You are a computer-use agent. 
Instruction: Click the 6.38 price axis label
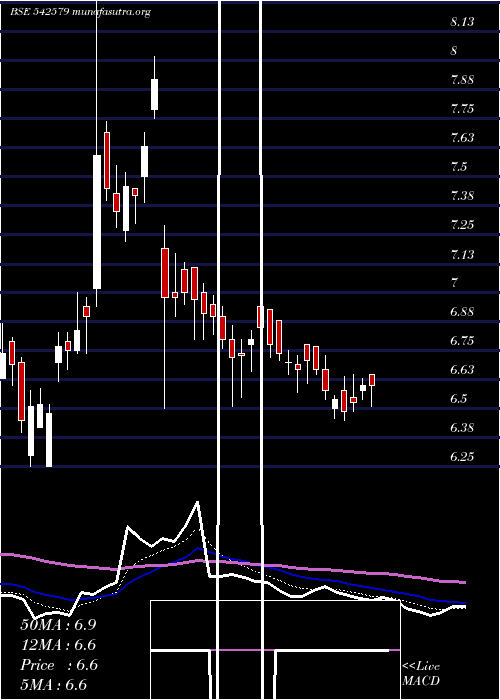(462, 428)
